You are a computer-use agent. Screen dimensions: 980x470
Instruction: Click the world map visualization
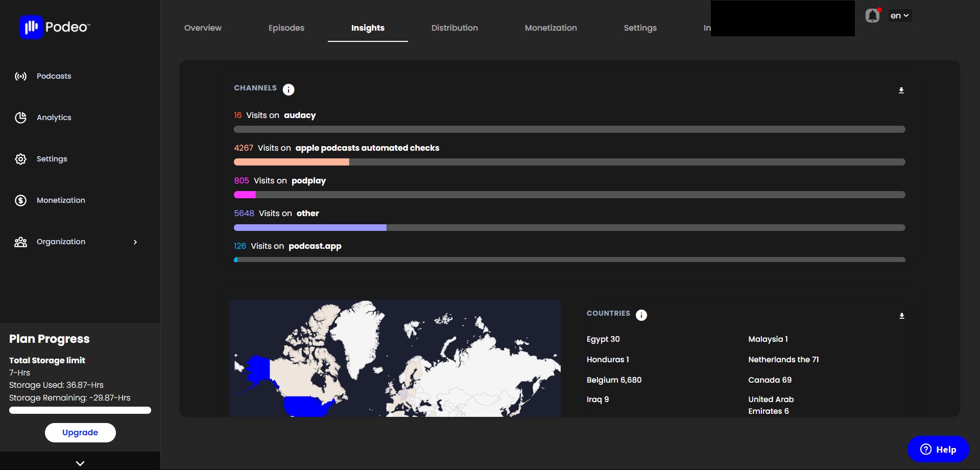click(x=395, y=358)
